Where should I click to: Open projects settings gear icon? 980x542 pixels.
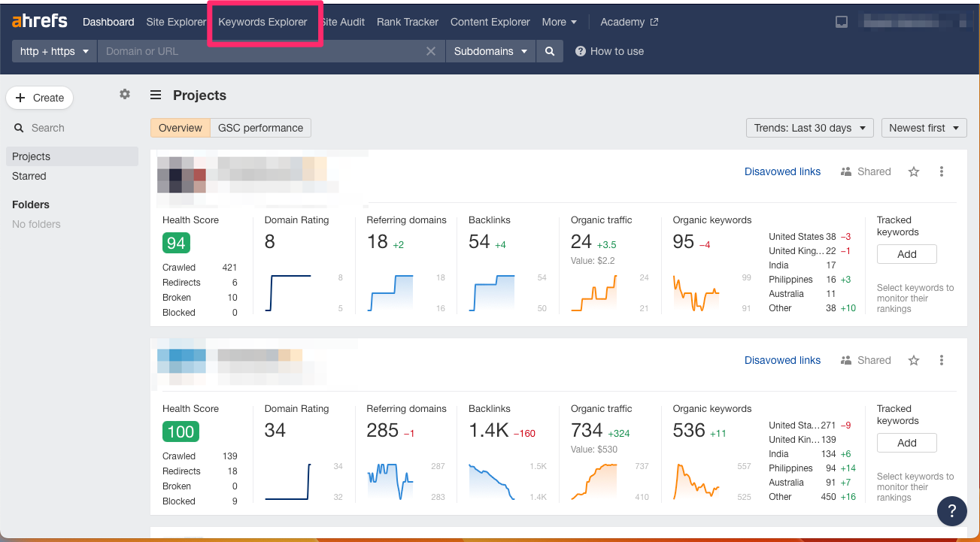click(x=125, y=94)
